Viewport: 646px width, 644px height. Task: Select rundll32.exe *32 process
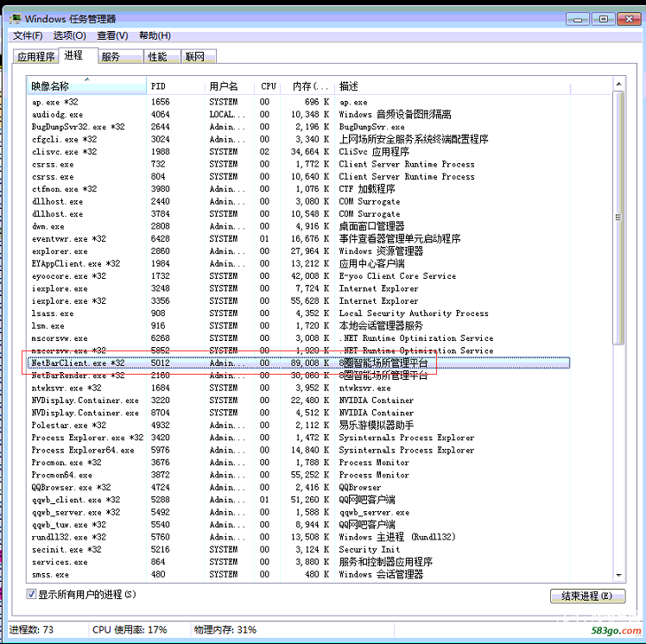pos(299,537)
